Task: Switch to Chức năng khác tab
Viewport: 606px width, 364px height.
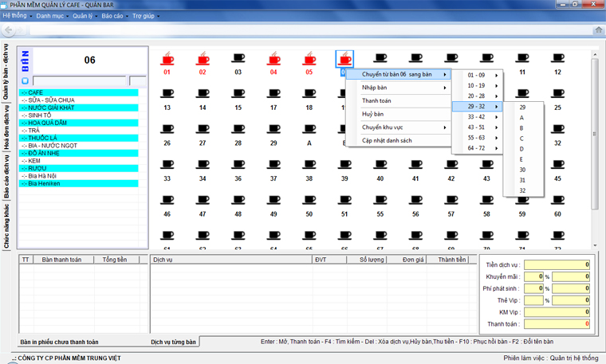Action: pos(6,226)
